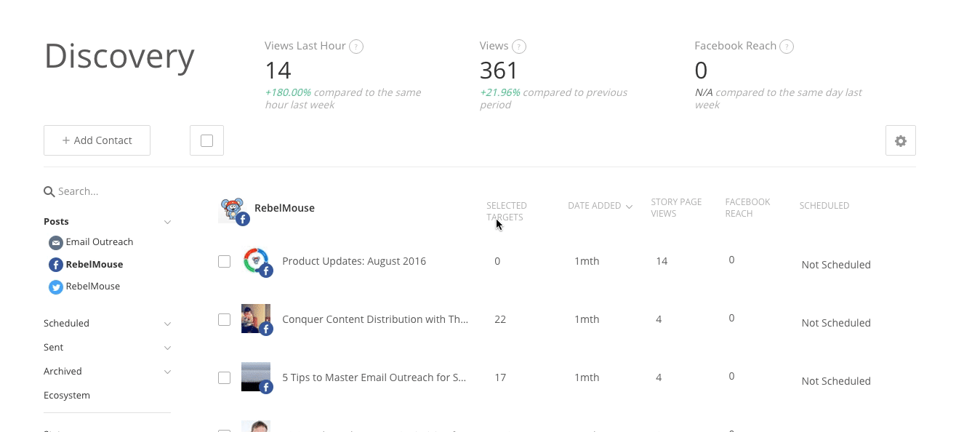980x432 pixels.
Task: Click the Twitter RebelMouse sidebar icon
Action: point(55,287)
